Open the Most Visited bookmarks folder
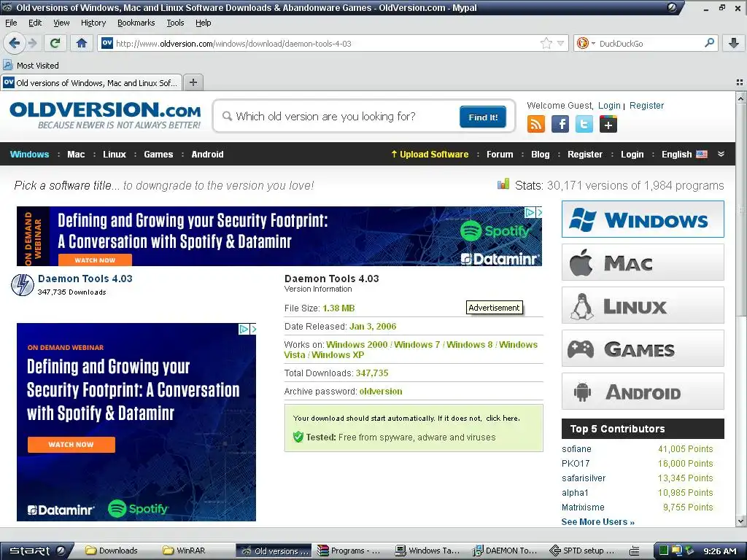Image resolution: width=747 pixels, height=560 pixels. tap(31, 65)
